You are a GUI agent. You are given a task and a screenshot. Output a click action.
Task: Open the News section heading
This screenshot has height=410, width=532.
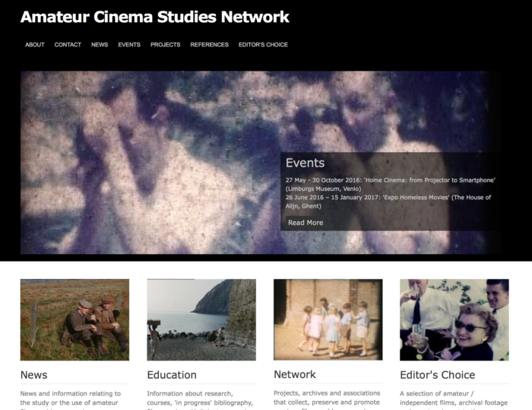[34, 374]
